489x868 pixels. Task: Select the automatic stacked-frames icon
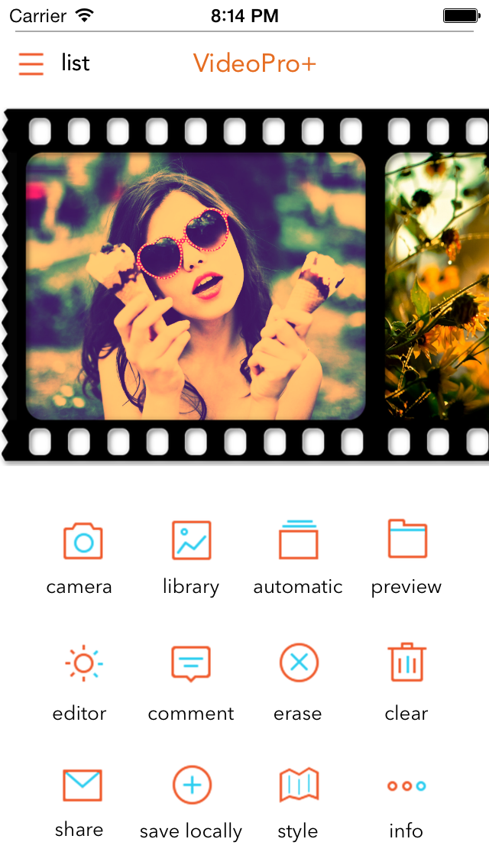[x=299, y=539]
